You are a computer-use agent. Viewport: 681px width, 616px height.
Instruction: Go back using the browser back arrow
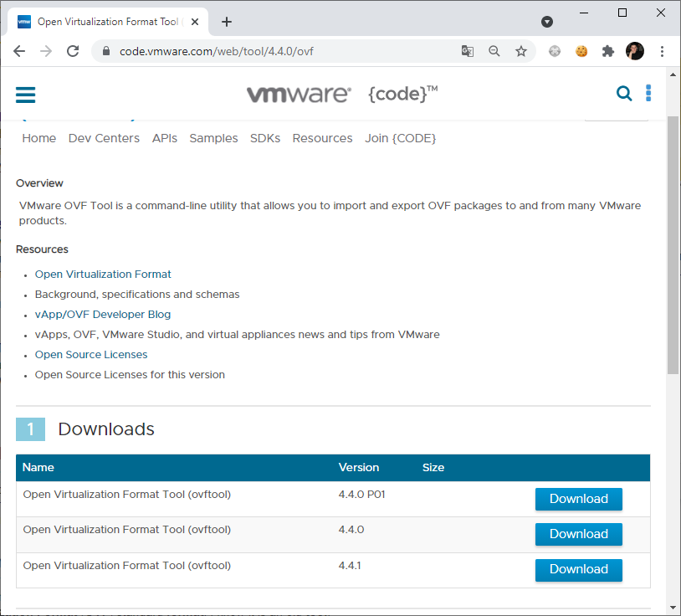coord(19,51)
